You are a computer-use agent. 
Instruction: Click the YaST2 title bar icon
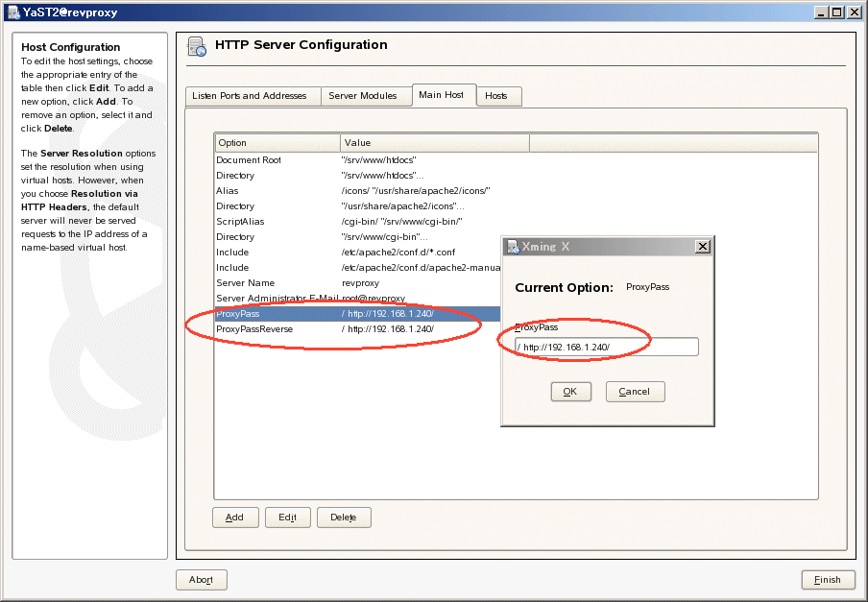(x=13, y=12)
